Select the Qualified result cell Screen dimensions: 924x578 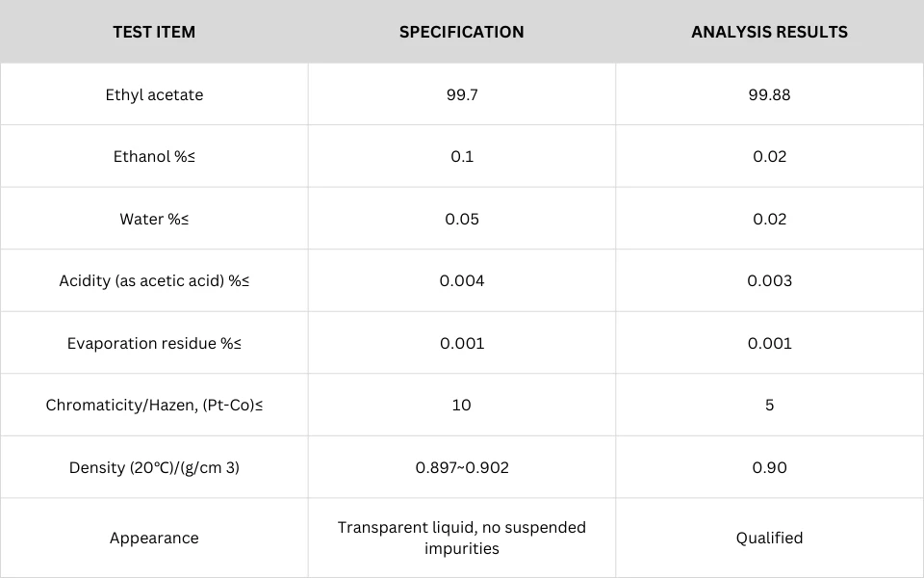click(769, 538)
